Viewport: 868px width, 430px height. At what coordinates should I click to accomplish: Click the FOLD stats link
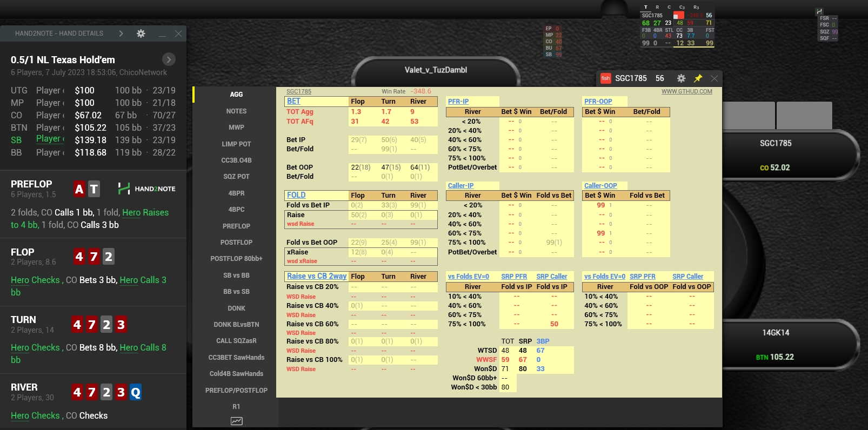(296, 195)
